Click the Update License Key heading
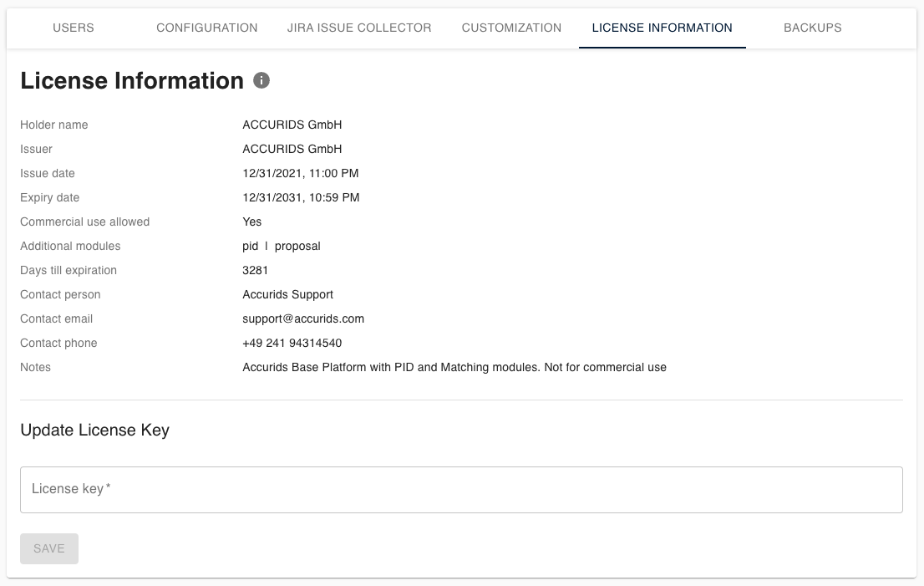The height and width of the screenshot is (586, 924). (x=94, y=431)
